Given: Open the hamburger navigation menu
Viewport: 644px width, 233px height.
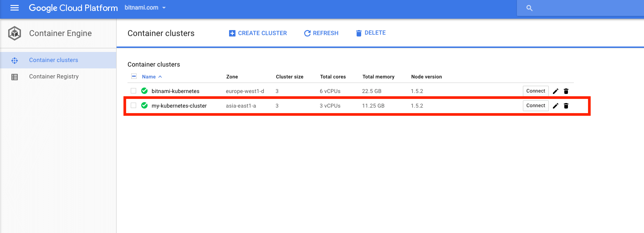Looking at the screenshot, I should point(15,8).
